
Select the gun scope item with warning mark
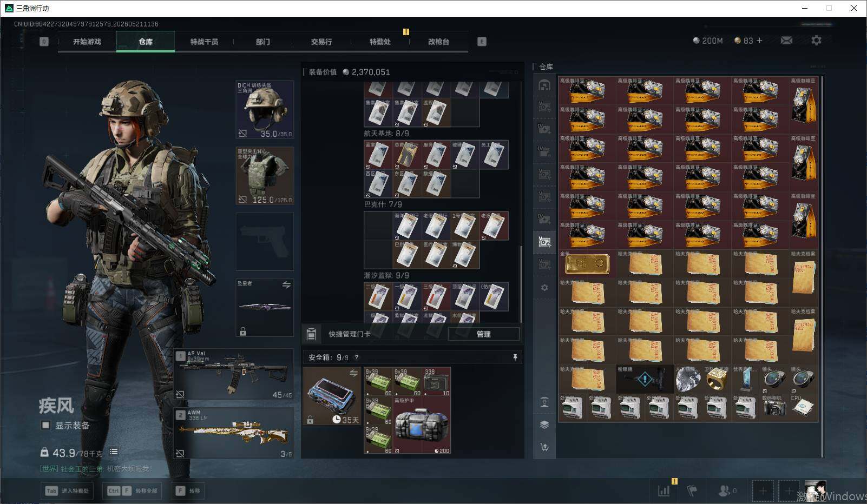[645, 379]
